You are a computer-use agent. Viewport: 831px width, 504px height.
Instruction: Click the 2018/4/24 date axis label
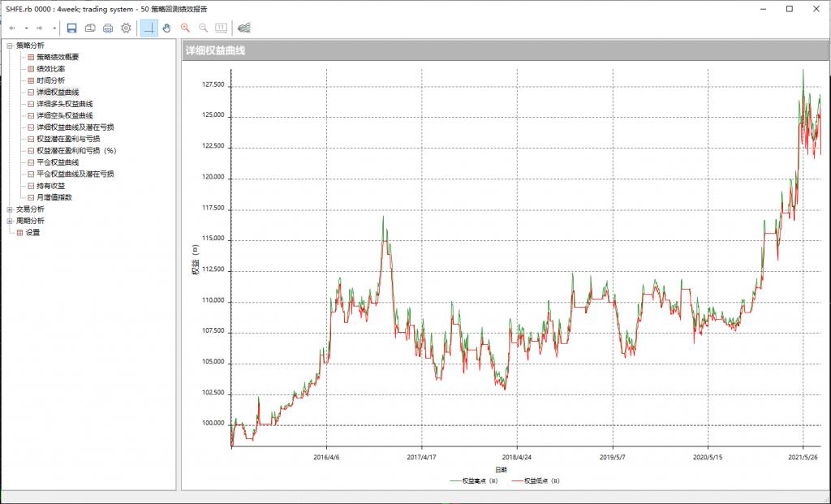tap(517, 457)
